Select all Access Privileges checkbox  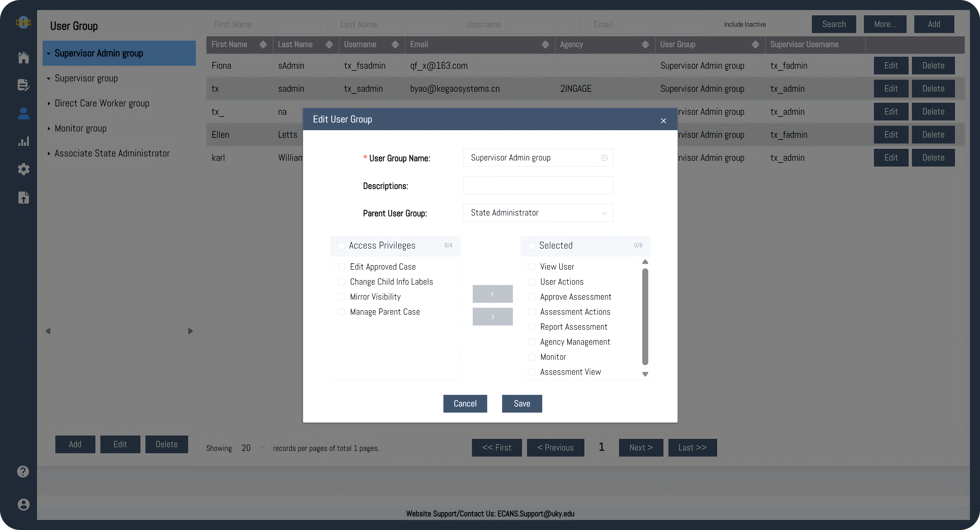(341, 246)
